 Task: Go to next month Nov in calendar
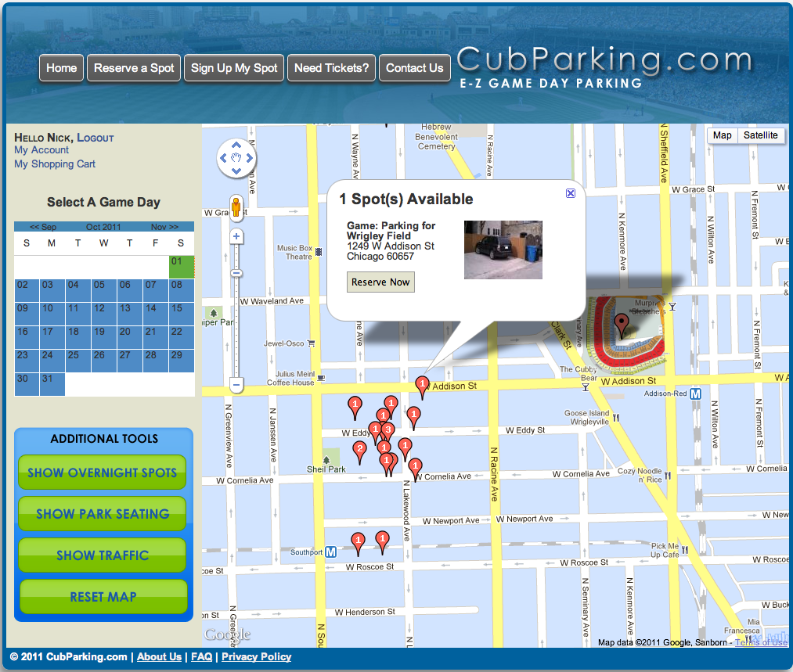[x=164, y=227]
